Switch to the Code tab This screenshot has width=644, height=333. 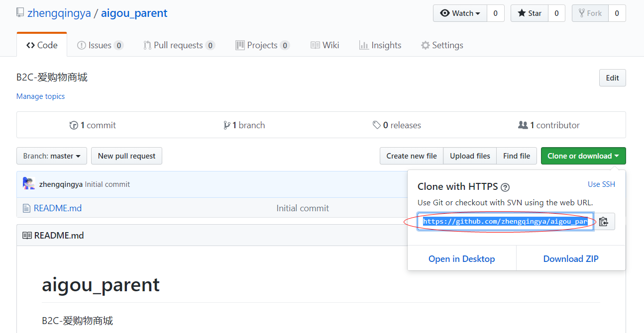tap(42, 45)
